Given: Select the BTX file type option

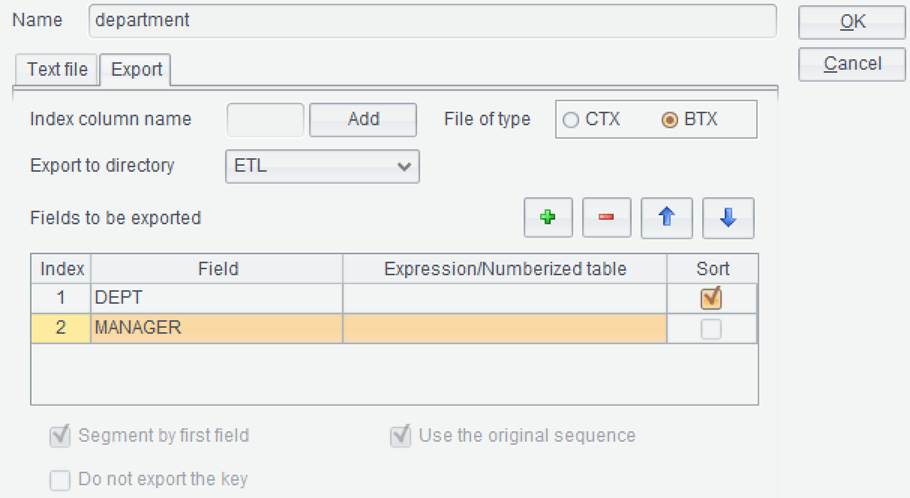Looking at the screenshot, I should (670, 120).
